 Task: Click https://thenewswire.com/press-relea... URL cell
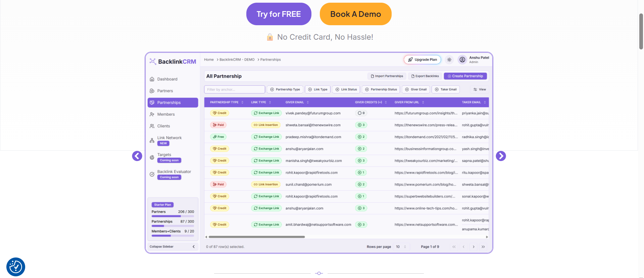426,125
